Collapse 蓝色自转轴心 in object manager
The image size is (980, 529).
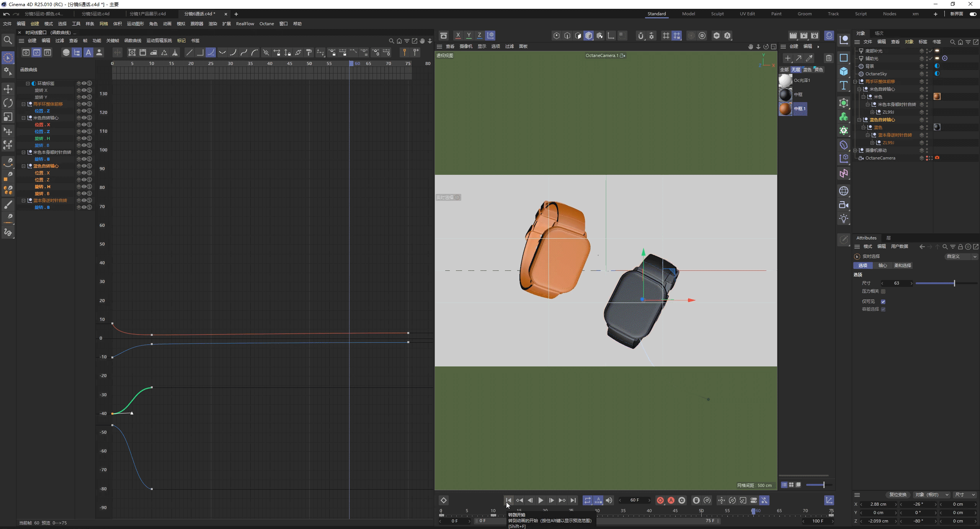pyautogui.click(x=859, y=120)
